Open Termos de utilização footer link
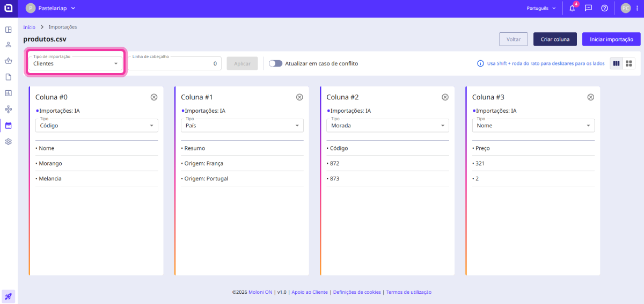The width and height of the screenshot is (644, 304). click(409, 292)
